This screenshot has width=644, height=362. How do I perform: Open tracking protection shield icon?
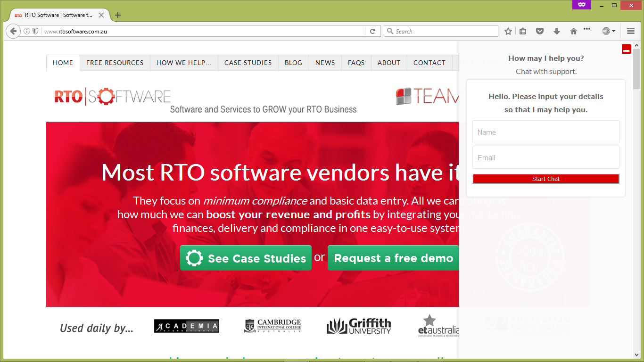coord(35,31)
